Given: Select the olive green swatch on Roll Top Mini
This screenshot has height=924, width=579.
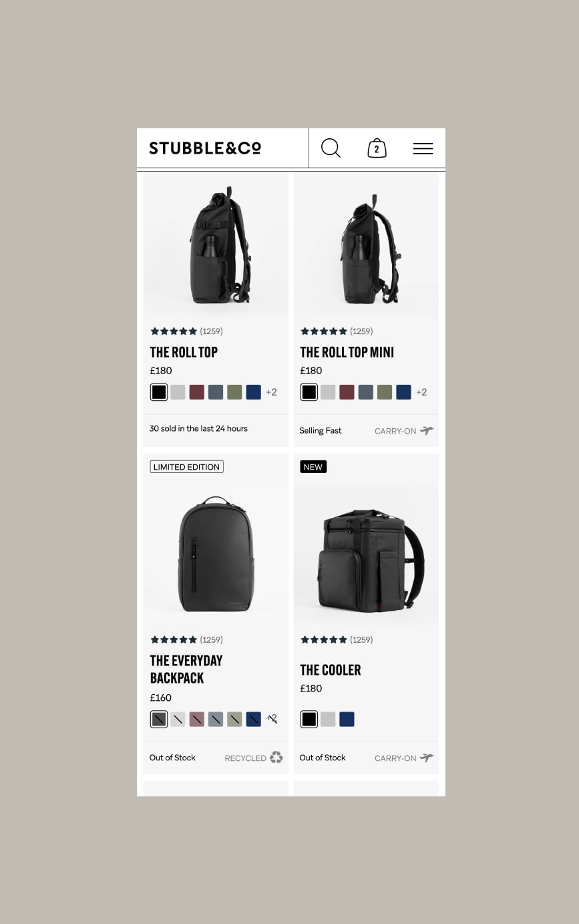Looking at the screenshot, I should point(385,392).
